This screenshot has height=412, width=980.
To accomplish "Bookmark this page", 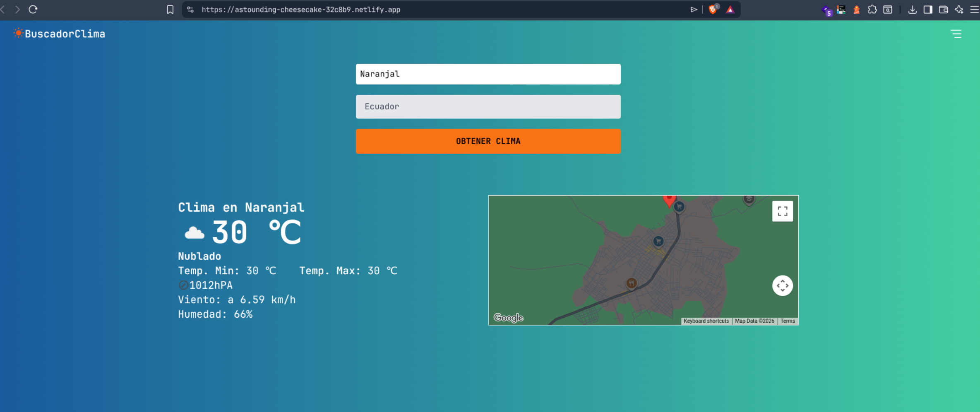I will click(x=170, y=10).
